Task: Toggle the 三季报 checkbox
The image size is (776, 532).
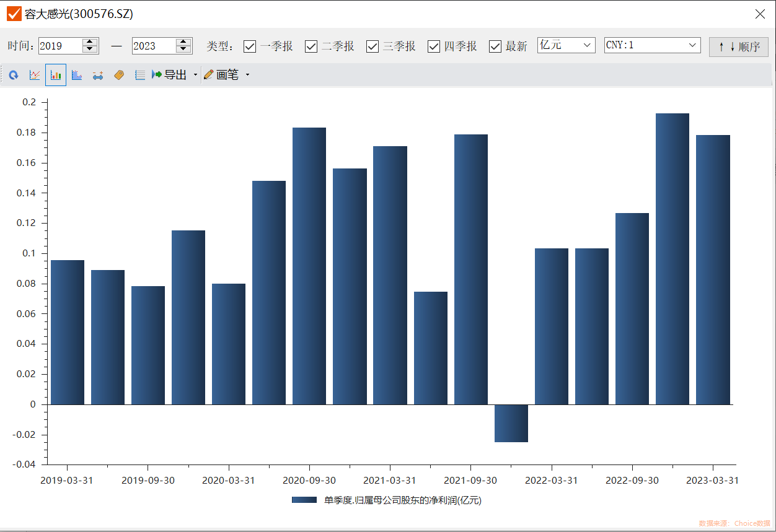Action: 373,46
